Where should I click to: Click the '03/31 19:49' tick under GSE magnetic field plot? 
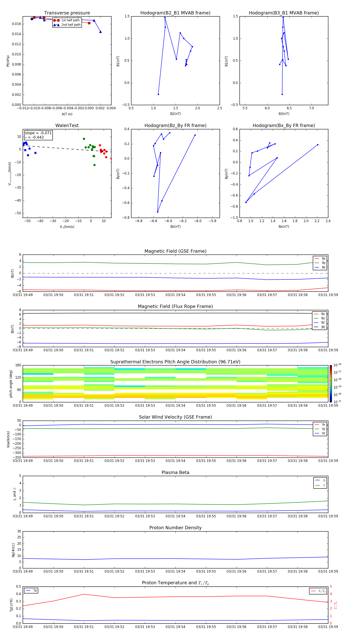coord(23,295)
